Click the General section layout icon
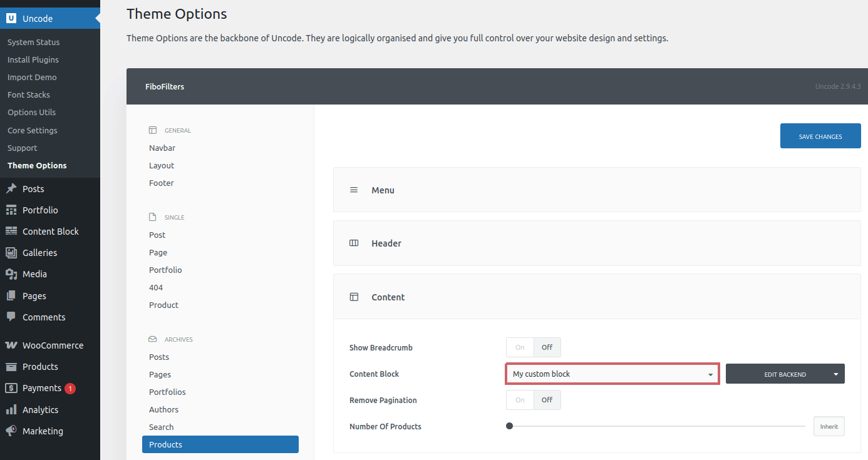 point(153,130)
